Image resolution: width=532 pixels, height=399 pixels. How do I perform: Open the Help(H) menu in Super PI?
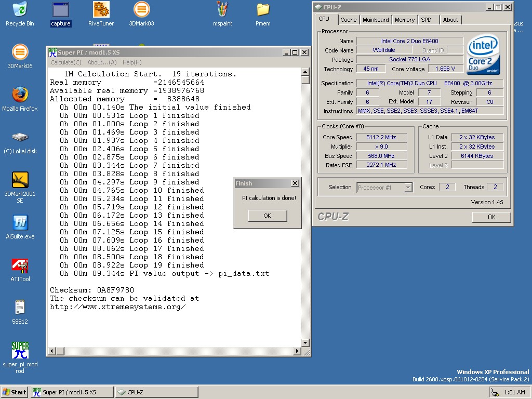tap(132, 62)
